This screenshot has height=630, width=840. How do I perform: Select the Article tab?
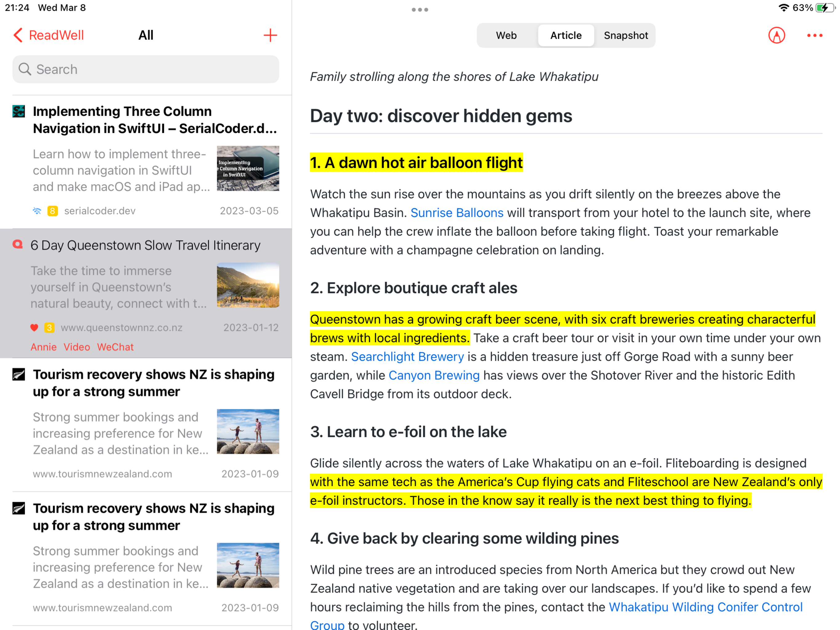tap(566, 35)
